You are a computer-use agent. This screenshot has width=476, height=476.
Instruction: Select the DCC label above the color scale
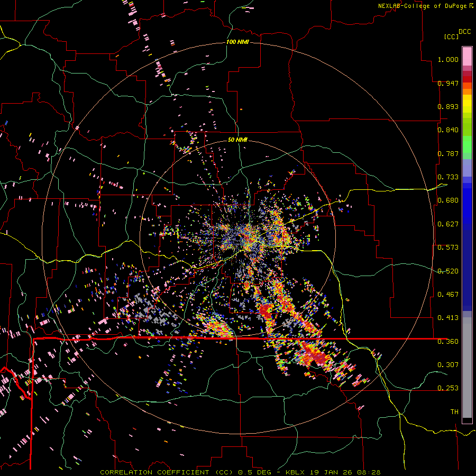464,32
